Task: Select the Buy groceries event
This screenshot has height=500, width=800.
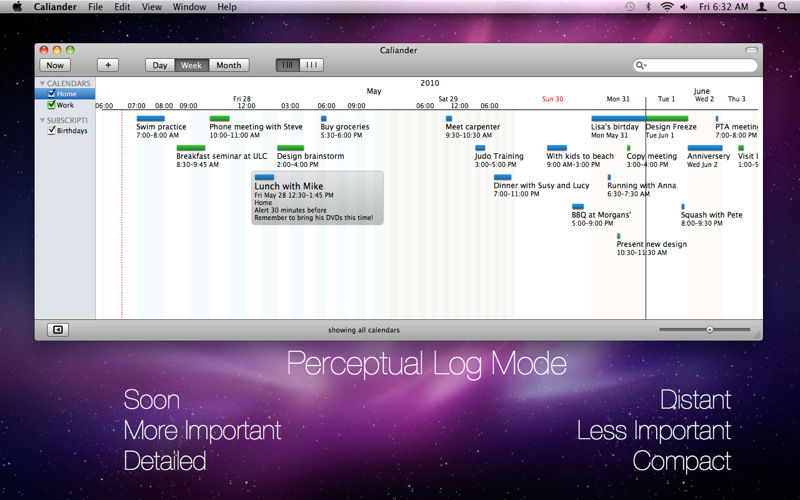Action: tap(344, 127)
